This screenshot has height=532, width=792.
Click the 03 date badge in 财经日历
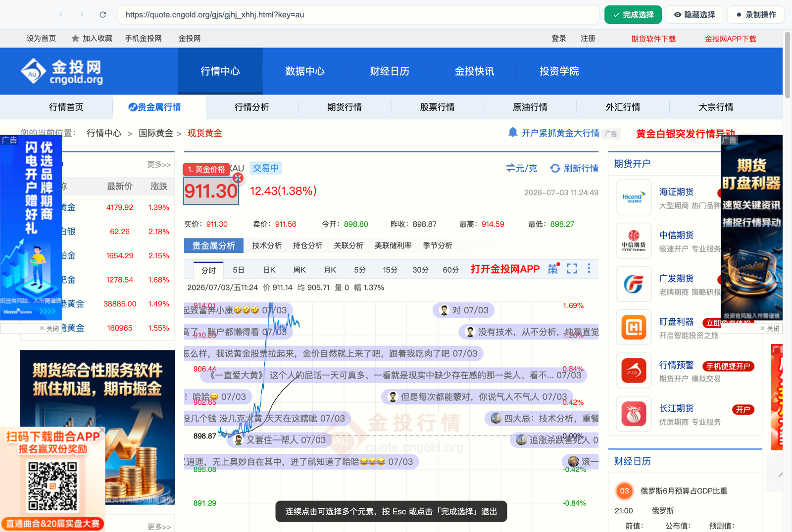tap(624, 491)
